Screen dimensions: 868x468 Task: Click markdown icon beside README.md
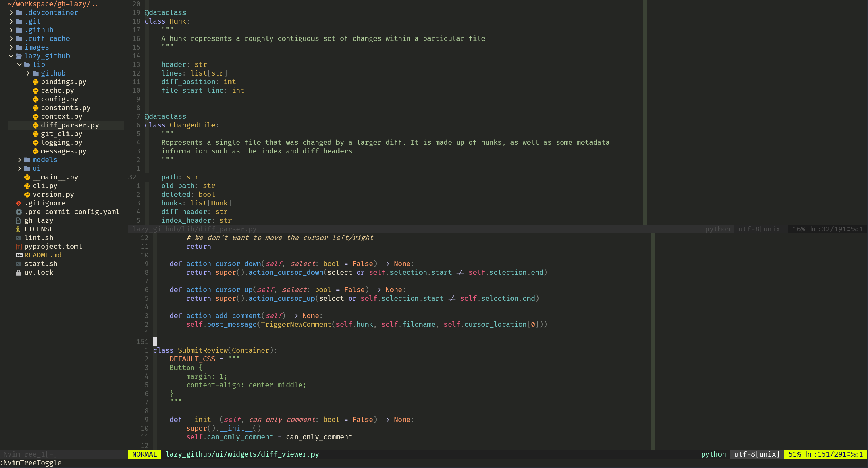[19, 255]
